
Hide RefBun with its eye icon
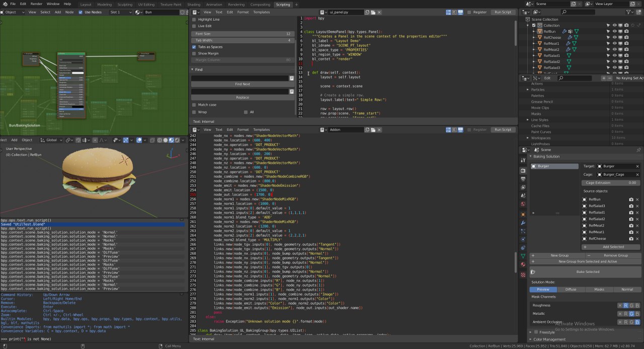pyautogui.click(x=614, y=31)
